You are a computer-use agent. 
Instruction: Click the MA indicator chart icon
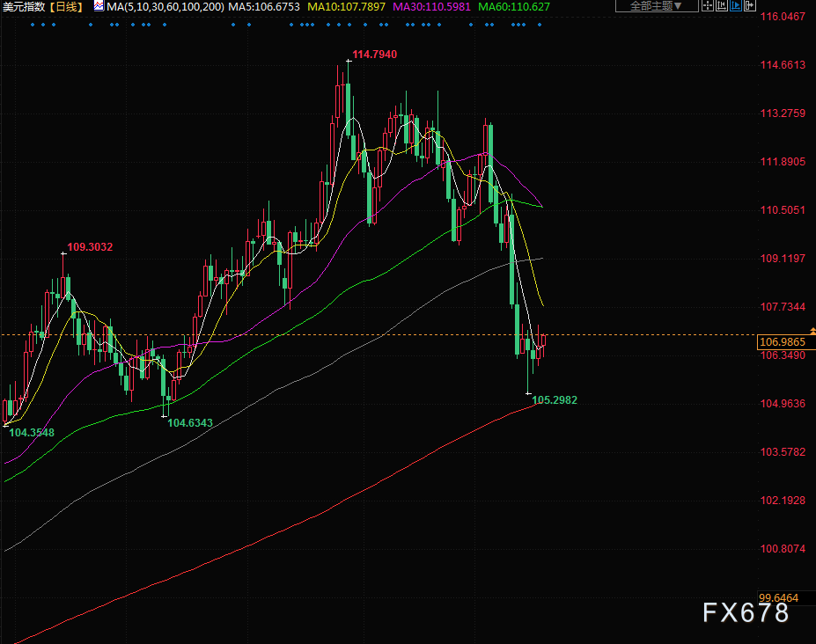pos(99,6)
